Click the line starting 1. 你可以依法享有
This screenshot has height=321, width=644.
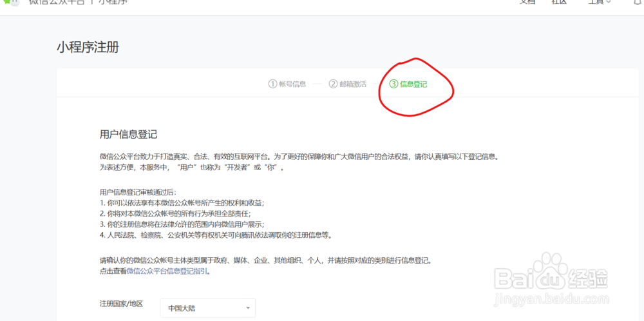182,203
